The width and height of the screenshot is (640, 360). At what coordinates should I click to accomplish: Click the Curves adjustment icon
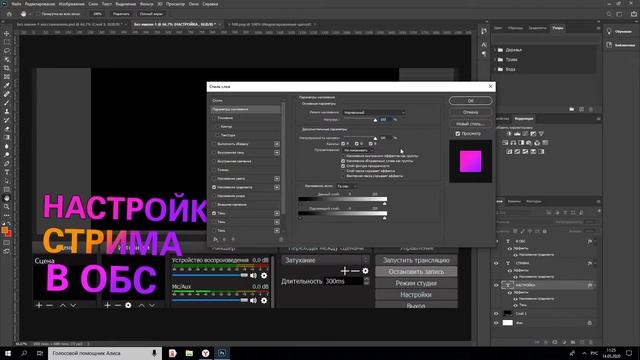(525, 134)
